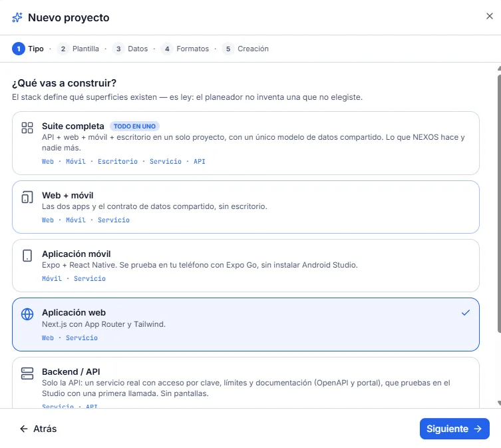Click the scrollbar up arrow
This screenshot has width=501, height=448.
[499, 69]
